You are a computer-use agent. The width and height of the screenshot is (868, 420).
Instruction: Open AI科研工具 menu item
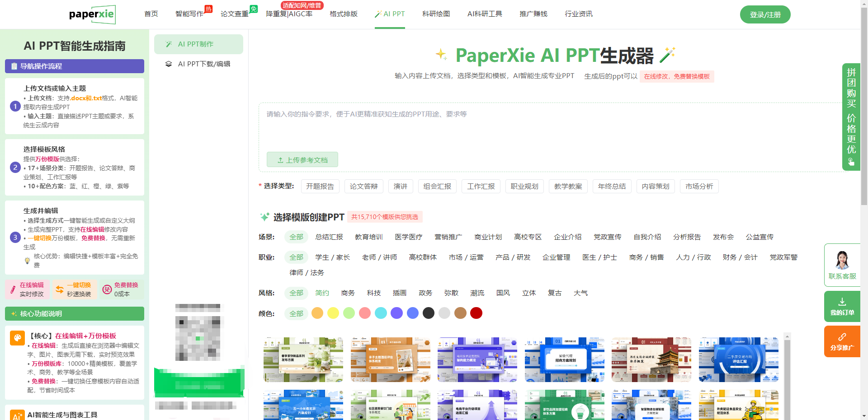pos(485,14)
